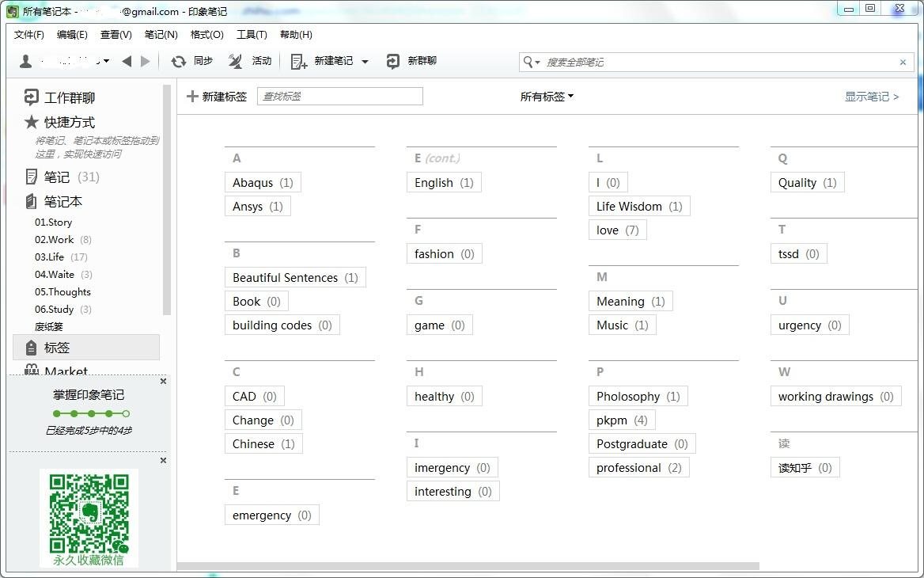This screenshot has width=924, height=578.
Task: Click the 显示笔记 link
Action: [x=870, y=96]
